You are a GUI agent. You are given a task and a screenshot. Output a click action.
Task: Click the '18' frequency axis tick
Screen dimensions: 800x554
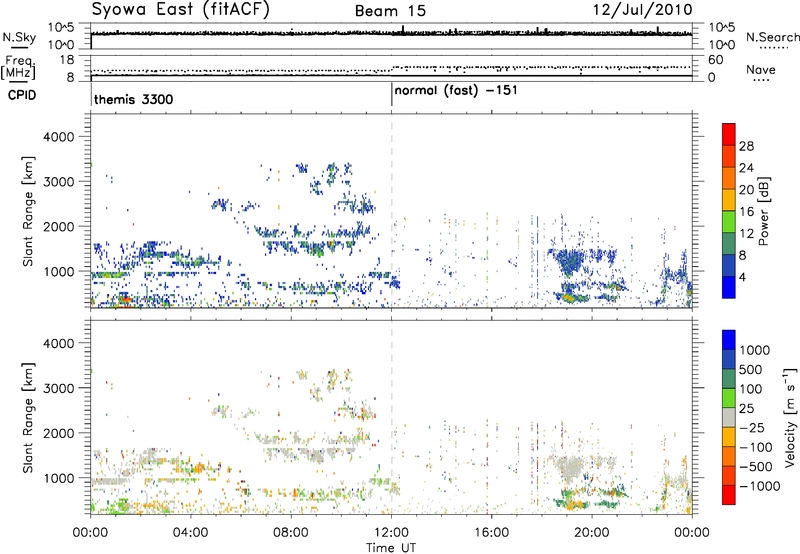[x=67, y=60]
